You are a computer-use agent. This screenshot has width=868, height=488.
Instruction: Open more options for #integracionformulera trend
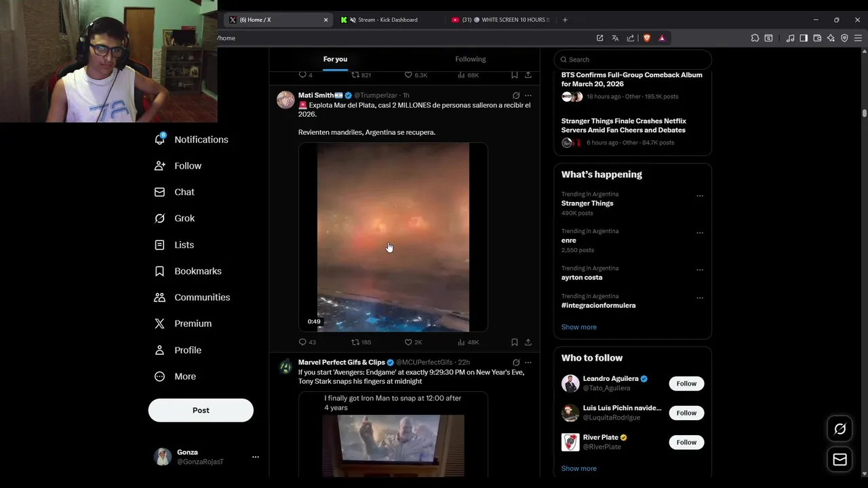(x=700, y=298)
